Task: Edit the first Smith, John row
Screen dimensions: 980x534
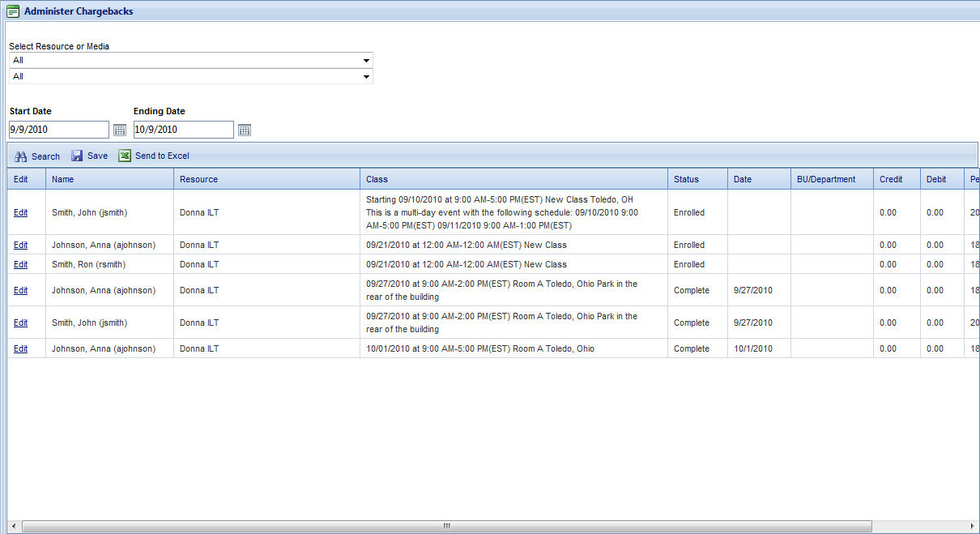Action: (x=20, y=213)
